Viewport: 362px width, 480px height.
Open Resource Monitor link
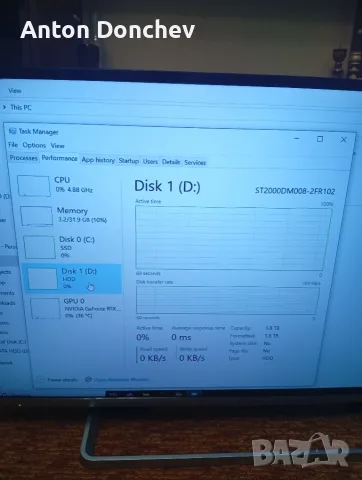[121, 380]
